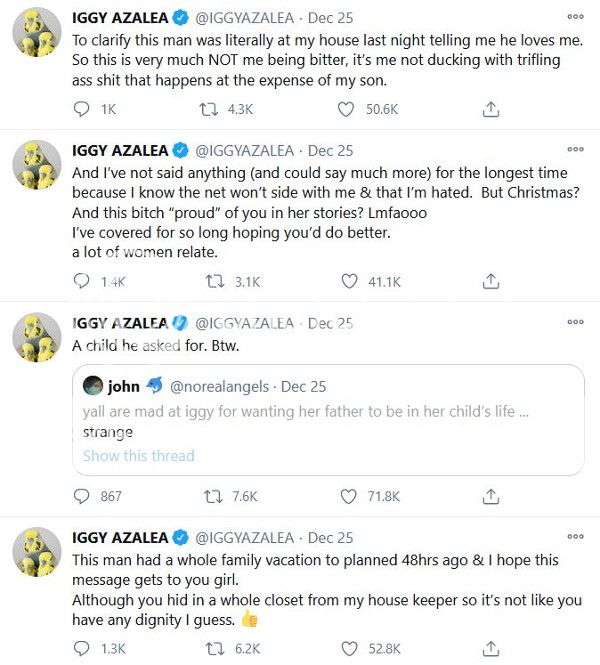The image size is (600, 665).
Task: Open IGGY AZALEA profile name on first tweet
Action: [118, 18]
